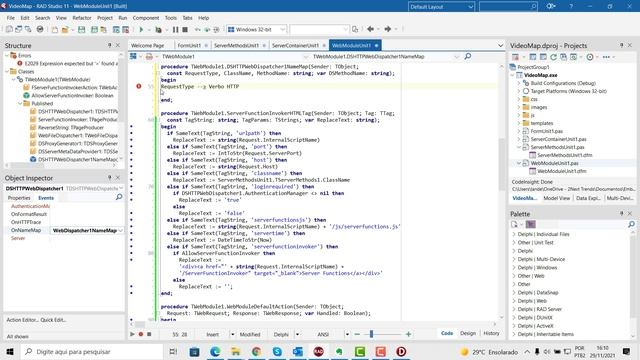The height and width of the screenshot is (360, 640).
Task: Click the Quick Edit link
Action: click(53, 320)
